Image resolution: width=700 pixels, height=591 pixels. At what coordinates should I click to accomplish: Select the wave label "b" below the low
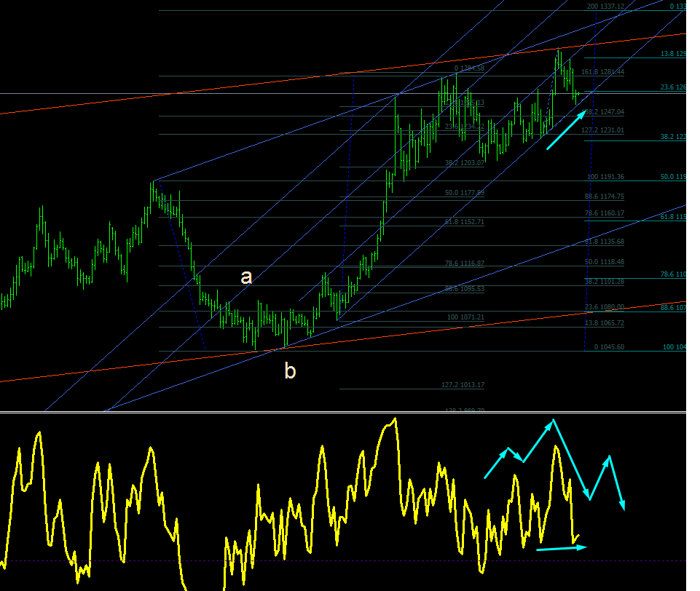(x=290, y=370)
